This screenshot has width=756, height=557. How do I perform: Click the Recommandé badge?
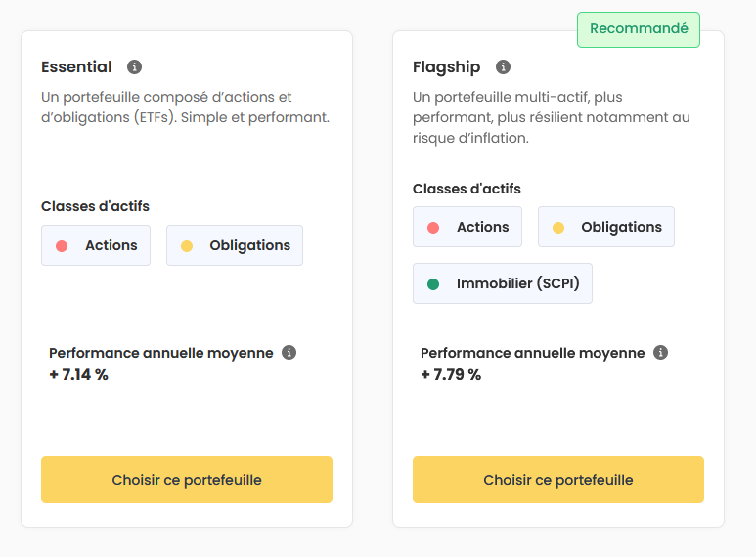[x=639, y=29]
